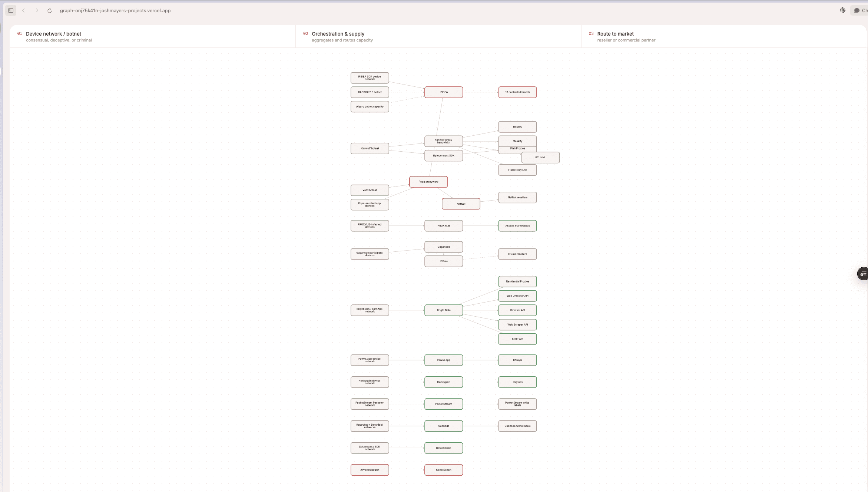Image resolution: width=868 pixels, height=492 pixels.
Task: Select the Route to market column header
Action: click(615, 34)
